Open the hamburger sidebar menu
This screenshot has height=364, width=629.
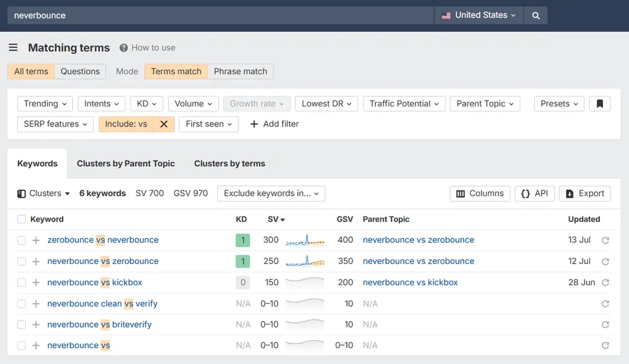(13, 47)
